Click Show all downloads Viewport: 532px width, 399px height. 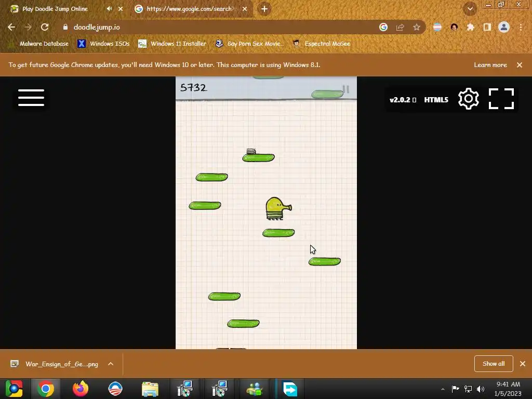tap(494, 364)
